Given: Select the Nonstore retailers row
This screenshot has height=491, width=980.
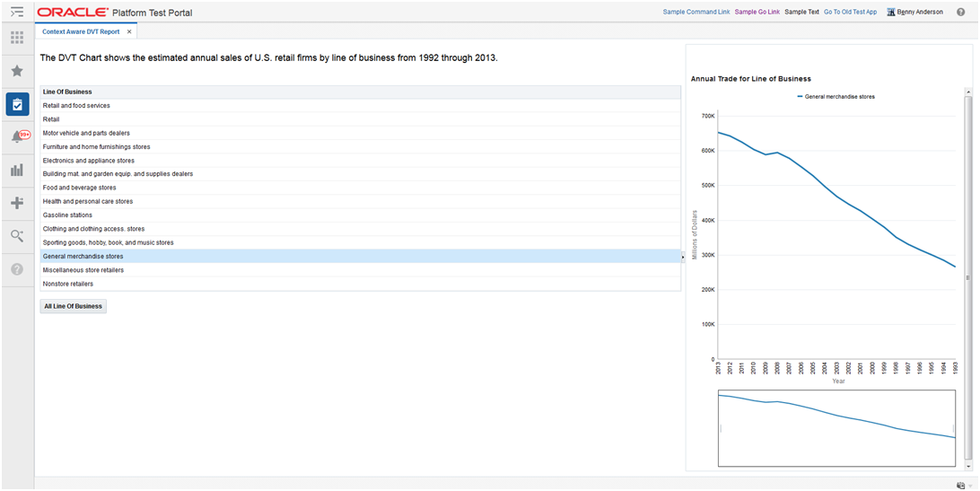Looking at the screenshot, I should tap(360, 284).
